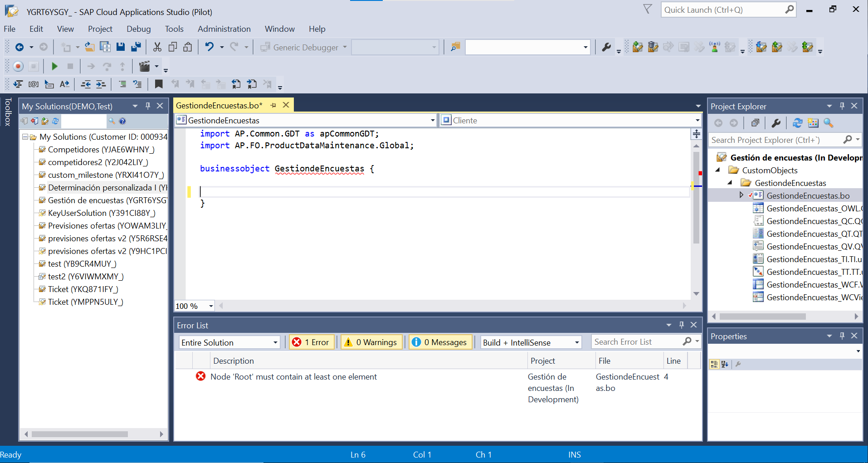Image resolution: width=868 pixels, height=463 pixels.
Task: Toggle the 1 Error filter button
Action: click(x=312, y=342)
